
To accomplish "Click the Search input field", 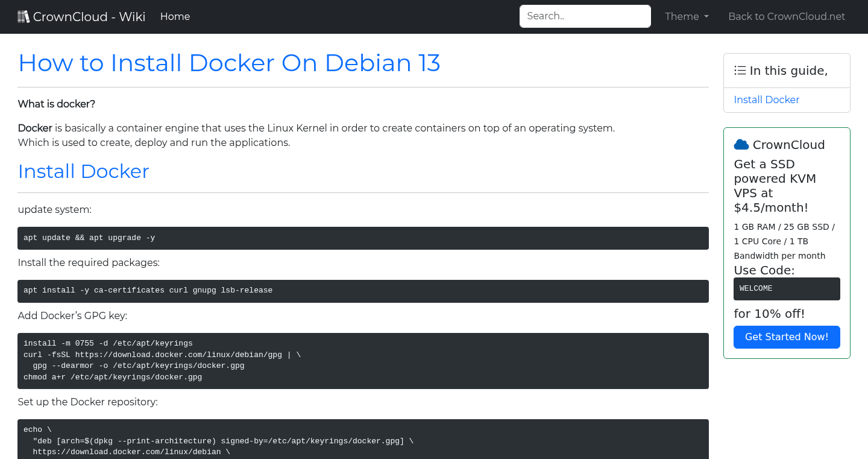I will click(585, 16).
